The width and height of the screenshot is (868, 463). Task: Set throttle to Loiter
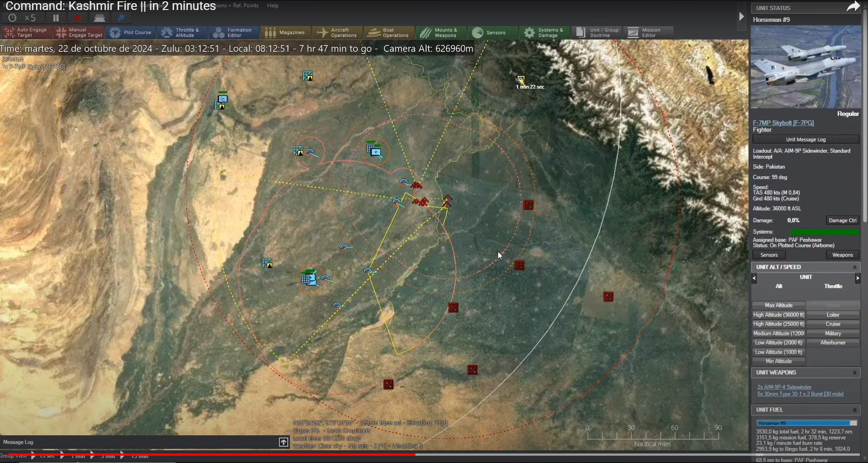833,315
